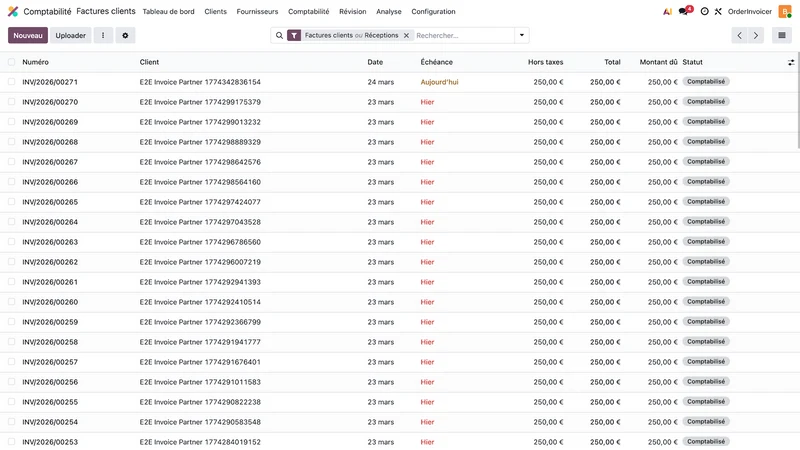This screenshot has height=450, width=800.
Task: Open the Configuration menu
Action: coord(433,11)
